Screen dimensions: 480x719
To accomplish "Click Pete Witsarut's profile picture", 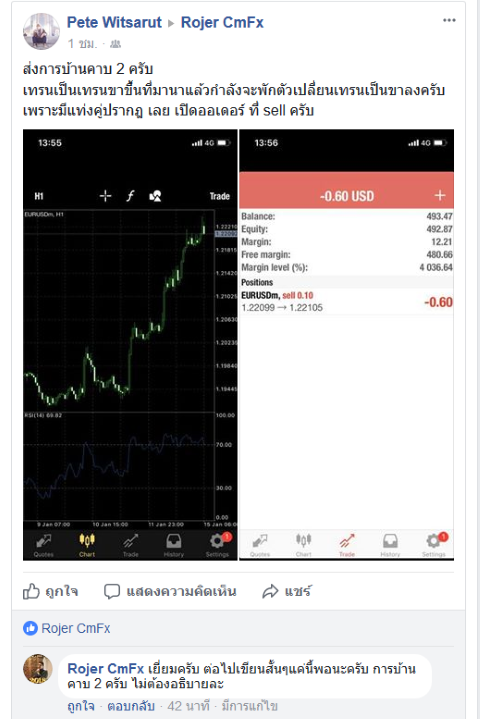I will (x=41, y=31).
